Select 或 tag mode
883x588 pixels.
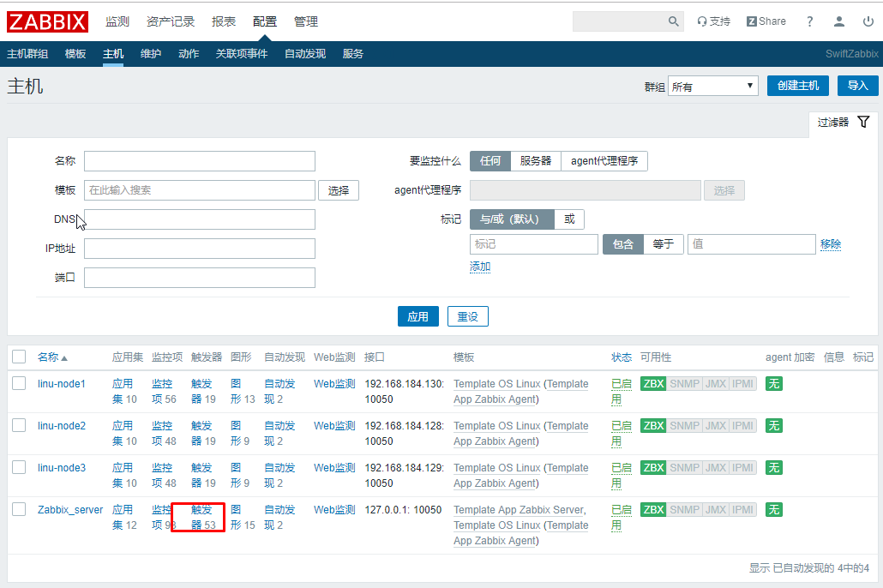coord(569,219)
